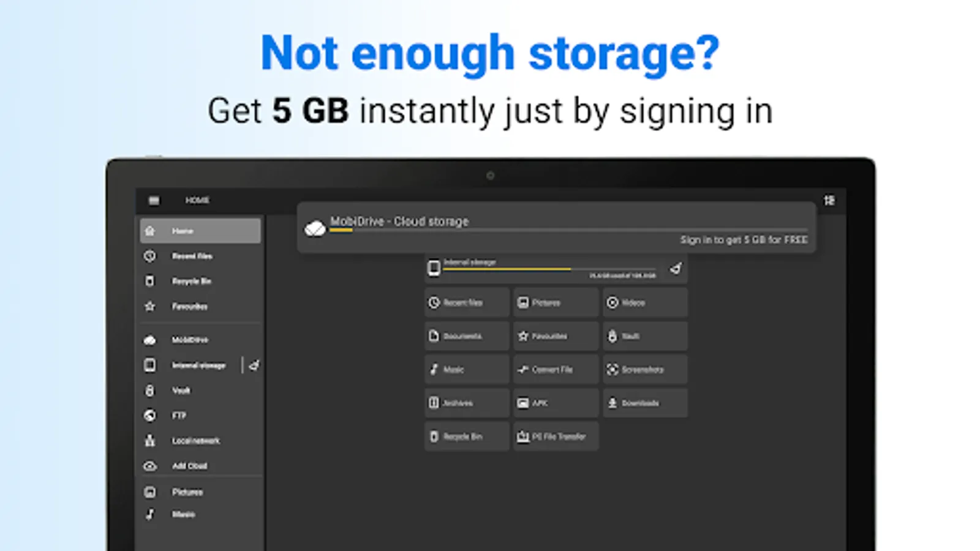Open Recent files from the sidebar
The width and height of the screenshot is (980, 551).
coord(200,256)
